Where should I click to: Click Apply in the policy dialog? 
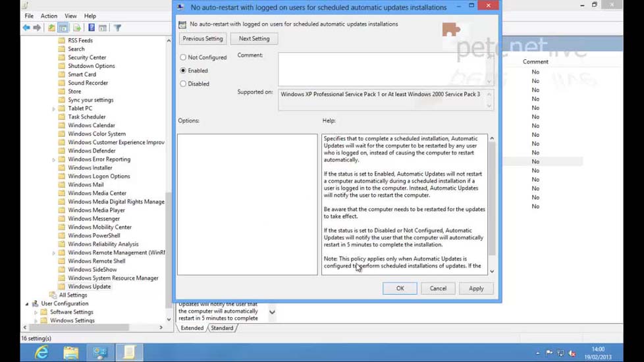click(476, 288)
